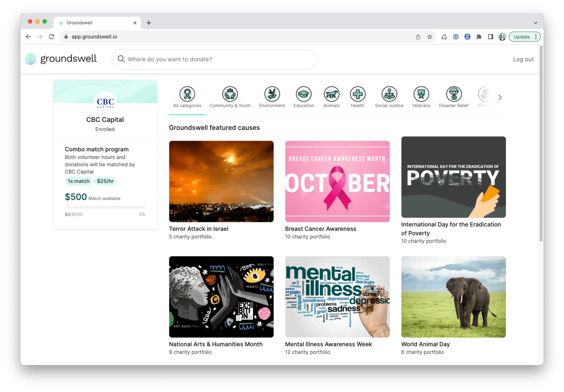Open the Breast Cancer Awareness portfolio title
This screenshot has width=564, height=392.
tap(320, 229)
